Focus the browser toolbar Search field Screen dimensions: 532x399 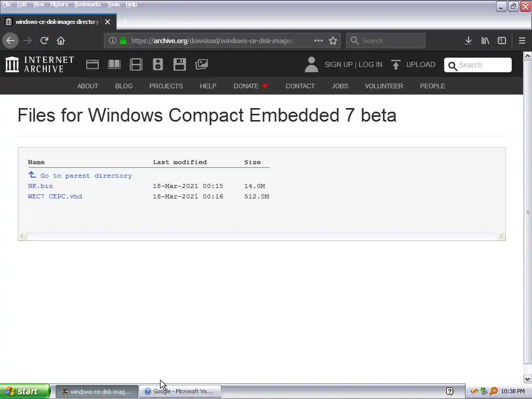pos(386,41)
